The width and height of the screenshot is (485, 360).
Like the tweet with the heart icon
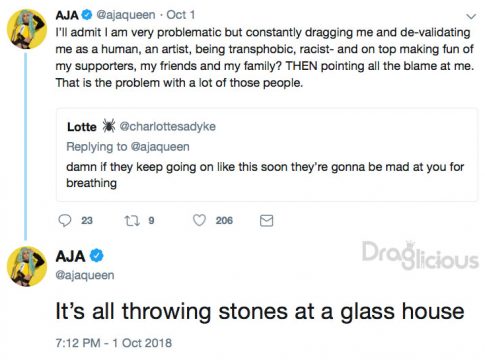pyautogui.click(x=199, y=220)
